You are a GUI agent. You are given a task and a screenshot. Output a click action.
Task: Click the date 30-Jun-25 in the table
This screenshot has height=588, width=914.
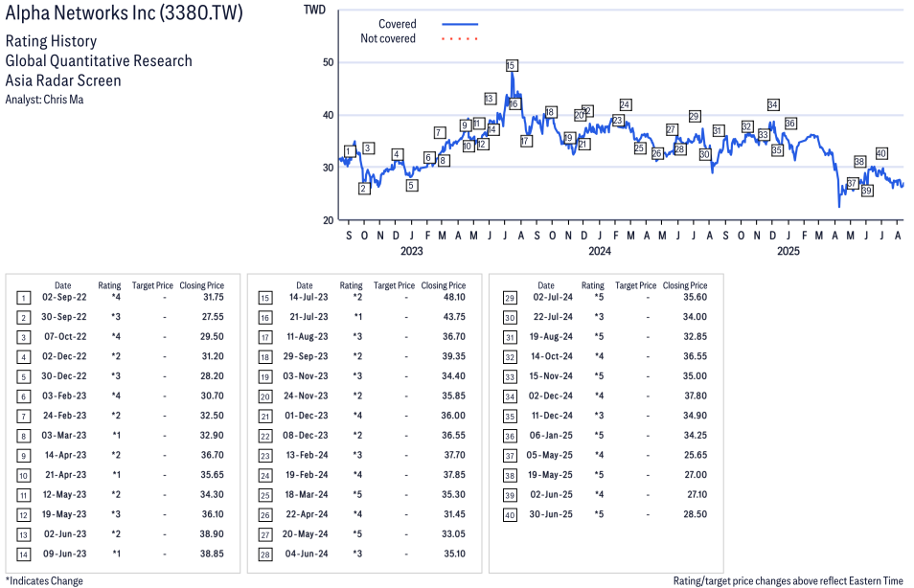point(551,514)
